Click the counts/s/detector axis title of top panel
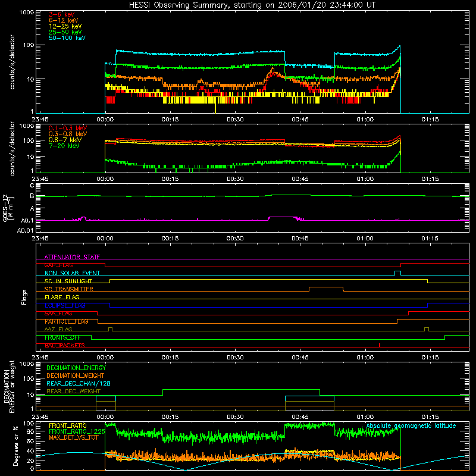This screenshot has height=476, width=476. [12, 62]
